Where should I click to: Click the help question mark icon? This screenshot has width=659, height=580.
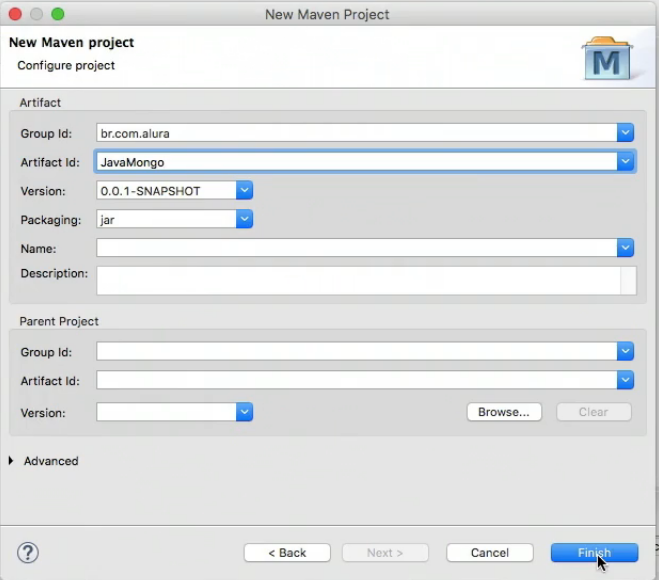pyautogui.click(x=28, y=553)
